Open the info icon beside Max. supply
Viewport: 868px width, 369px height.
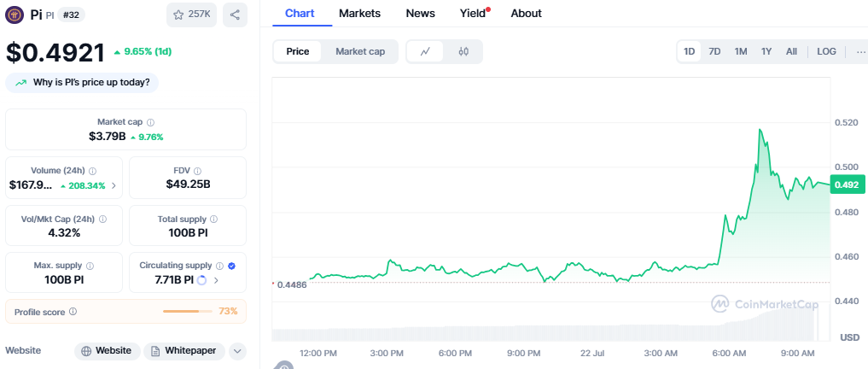tap(90, 266)
